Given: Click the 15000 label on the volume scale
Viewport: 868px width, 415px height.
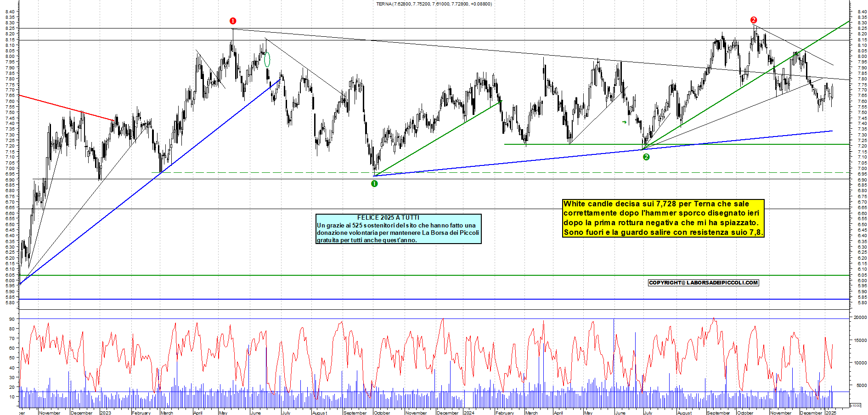Looking at the screenshot, I should coord(860,341).
